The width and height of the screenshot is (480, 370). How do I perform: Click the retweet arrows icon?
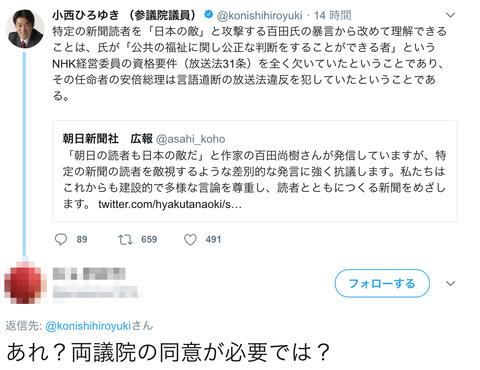click(125, 239)
